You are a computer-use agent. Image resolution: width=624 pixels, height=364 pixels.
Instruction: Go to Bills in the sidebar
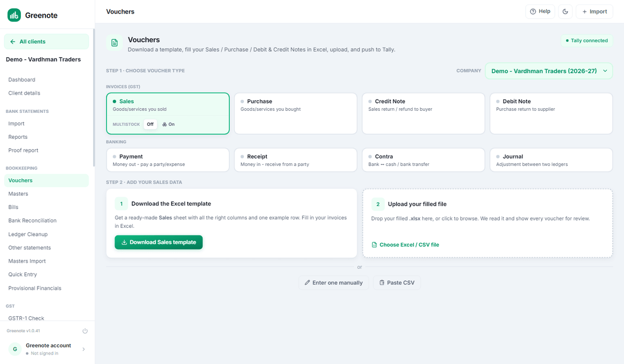coord(47,207)
